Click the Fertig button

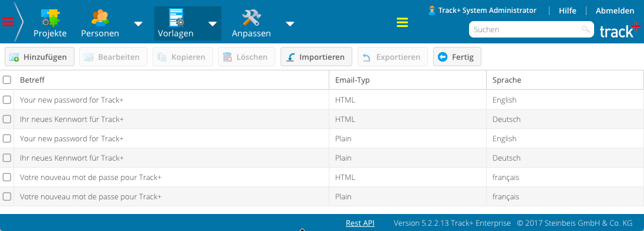tap(457, 57)
